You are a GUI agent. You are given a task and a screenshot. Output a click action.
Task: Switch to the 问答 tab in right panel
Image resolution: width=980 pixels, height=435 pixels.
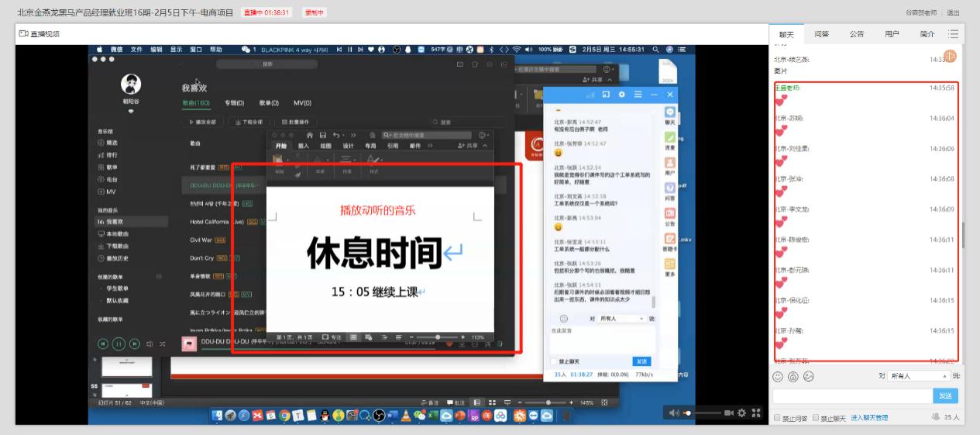pos(821,34)
